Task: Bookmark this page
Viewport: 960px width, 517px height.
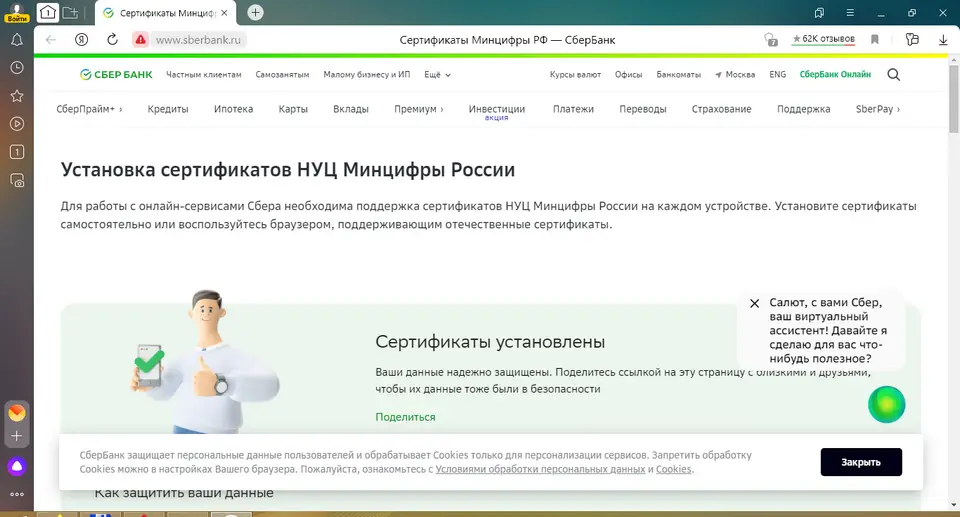Action: (x=875, y=40)
